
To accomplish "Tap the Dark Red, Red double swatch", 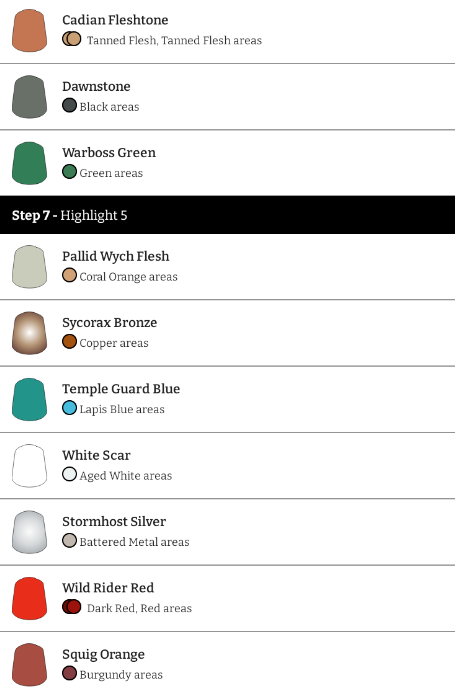I will coord(72,607).
